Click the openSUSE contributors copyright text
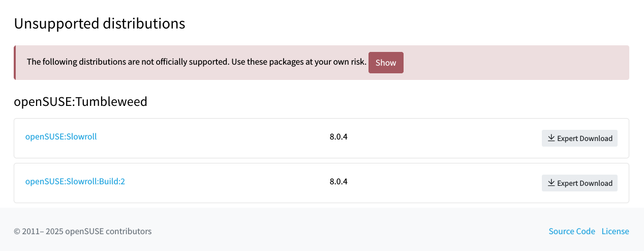The height and width of the screenshot is (251, 644). click(x=82, y=231)
